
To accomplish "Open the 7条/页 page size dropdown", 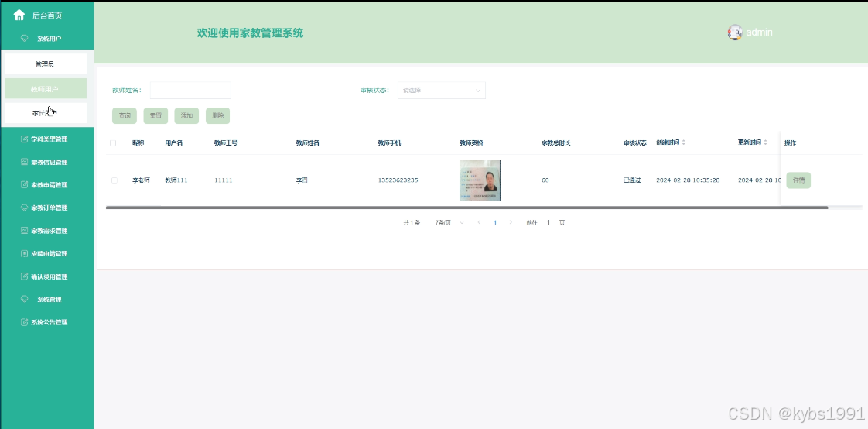I will click(x=449, y=222).
